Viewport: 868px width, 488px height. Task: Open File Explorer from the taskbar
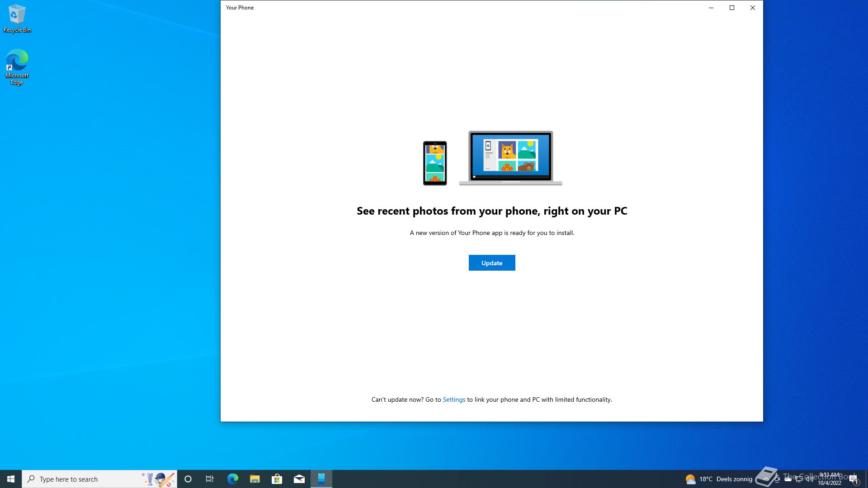tap(255, 479)
